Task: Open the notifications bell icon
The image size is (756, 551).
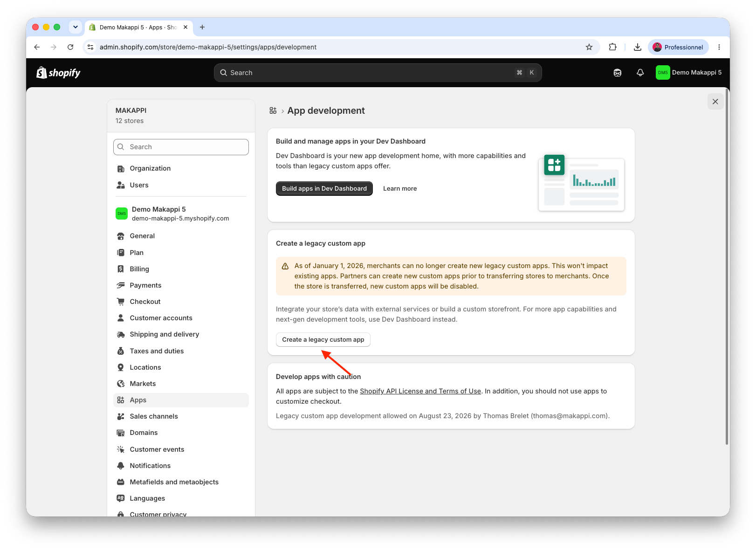Action: pyautogui.click(x=640, y=73)
